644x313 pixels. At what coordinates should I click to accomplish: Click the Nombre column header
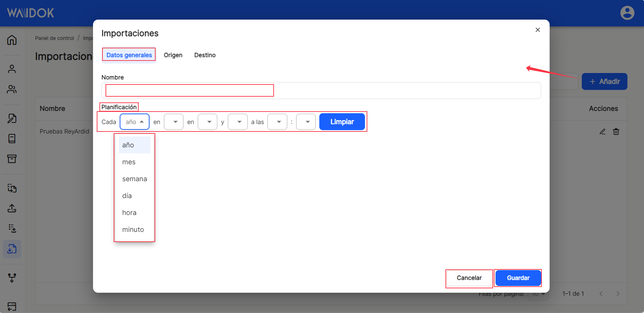[x=52, y=109]
